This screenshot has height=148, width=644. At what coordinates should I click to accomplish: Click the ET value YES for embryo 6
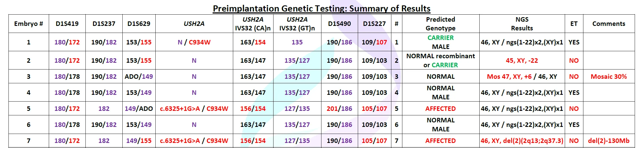point(574,125)
